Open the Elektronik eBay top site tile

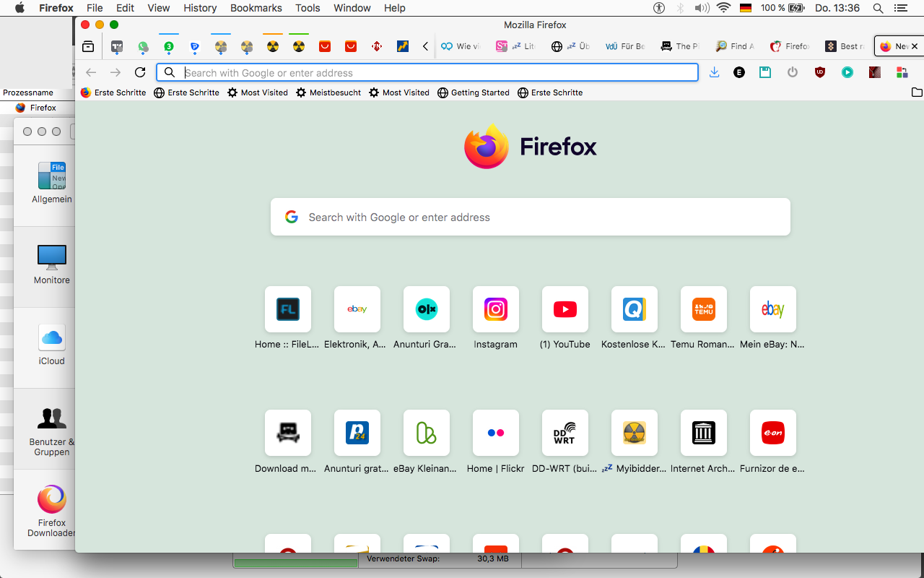[357, 309]
